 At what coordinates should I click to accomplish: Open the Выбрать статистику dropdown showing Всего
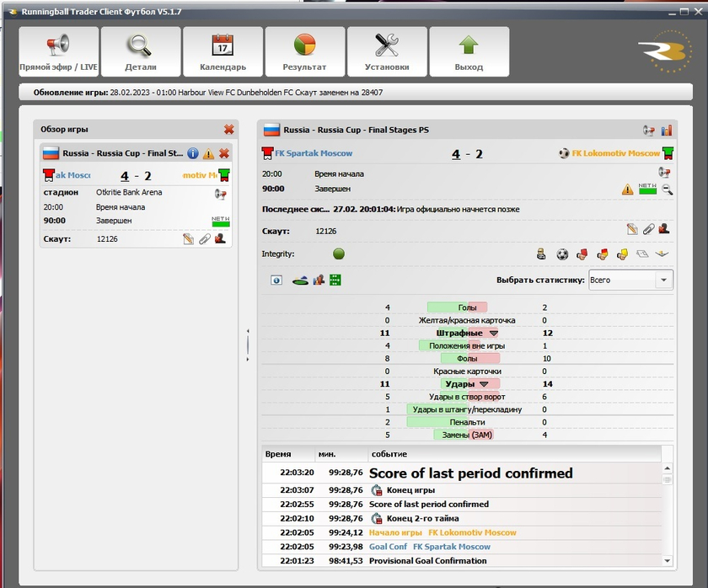(630, 281)
